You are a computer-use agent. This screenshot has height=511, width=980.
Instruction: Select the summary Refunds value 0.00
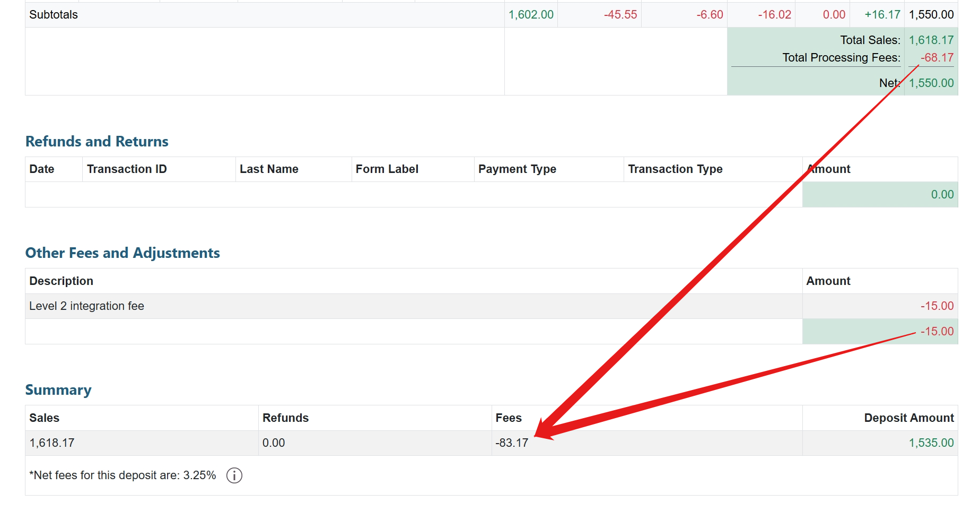[274, 443]
